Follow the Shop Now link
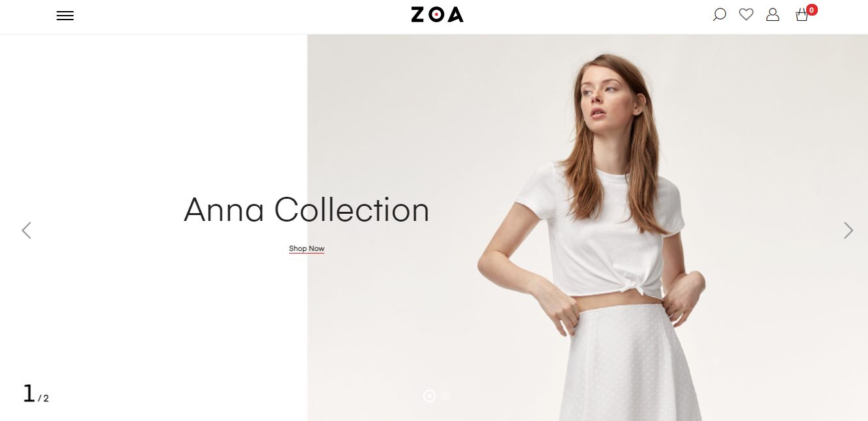Screen dimensions: 868x421 (307, 248)
